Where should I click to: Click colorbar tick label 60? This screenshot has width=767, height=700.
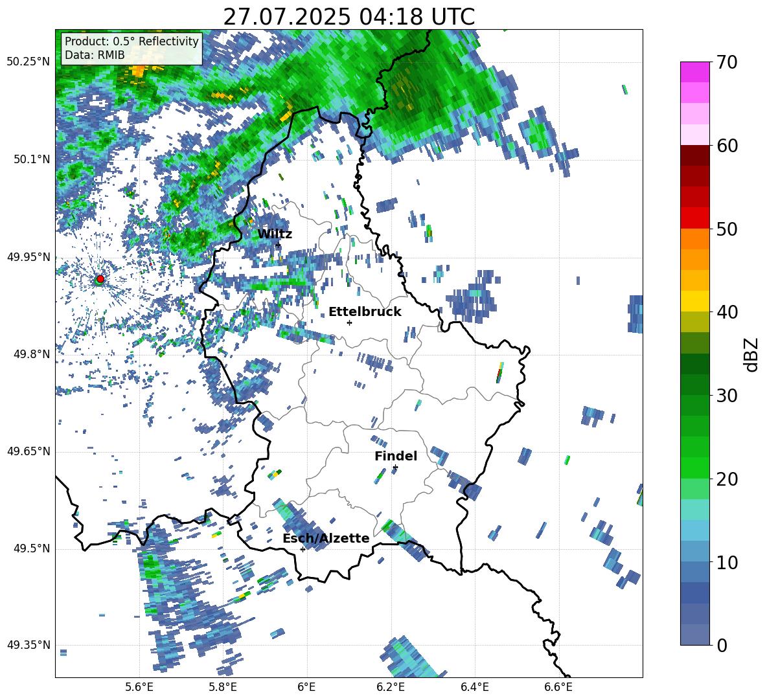(727, 146)
